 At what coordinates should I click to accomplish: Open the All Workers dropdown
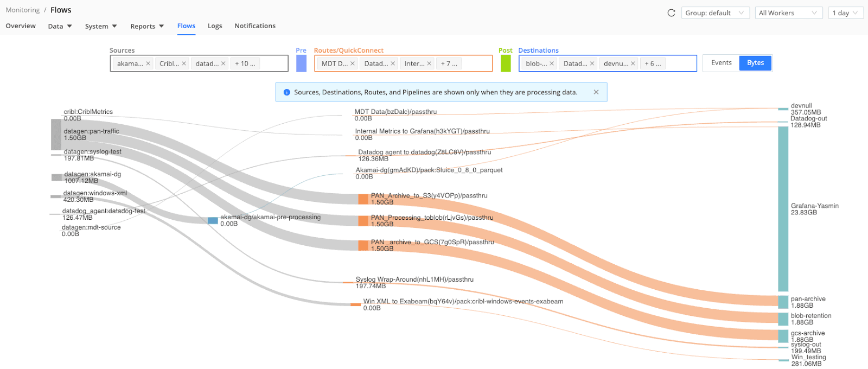point(788,13)
